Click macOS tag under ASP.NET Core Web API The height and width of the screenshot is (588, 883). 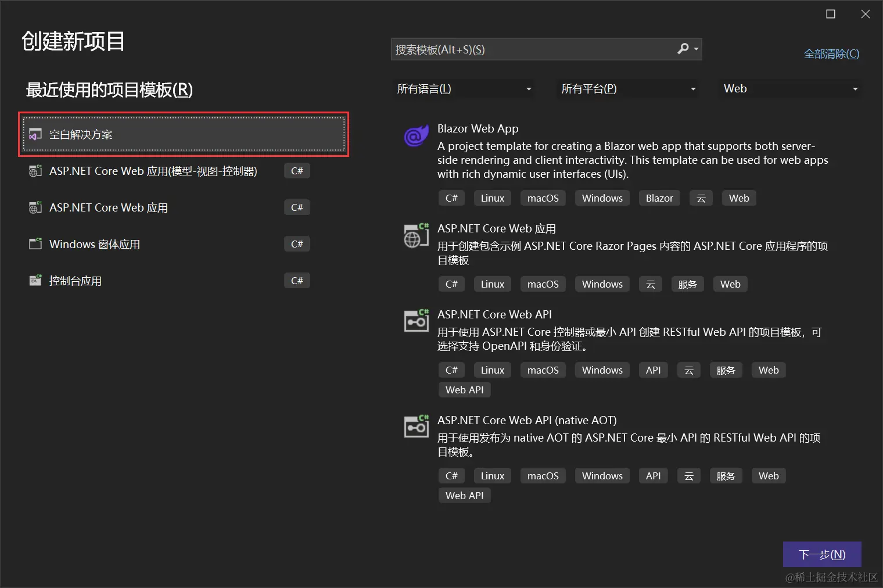click(x=543, y=370)
